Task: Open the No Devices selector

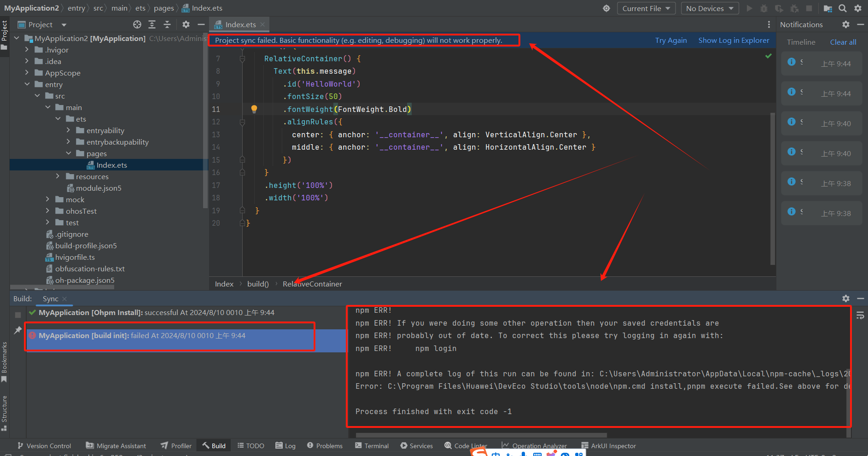Action: click(709, 8)
